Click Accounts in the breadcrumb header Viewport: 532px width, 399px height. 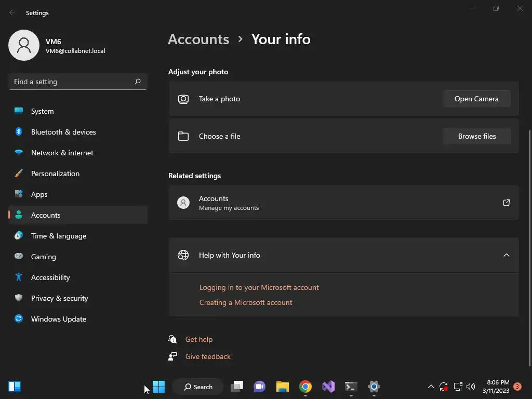198,39
